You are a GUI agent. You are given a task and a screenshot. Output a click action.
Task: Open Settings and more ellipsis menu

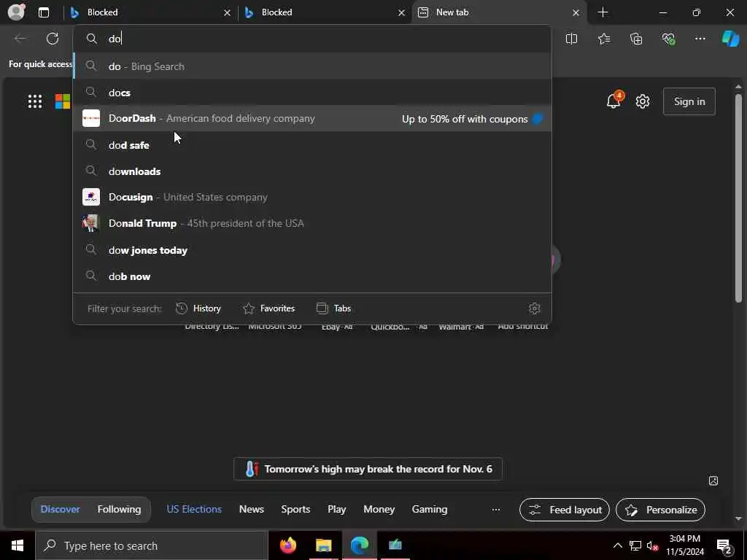coord(700,39)
